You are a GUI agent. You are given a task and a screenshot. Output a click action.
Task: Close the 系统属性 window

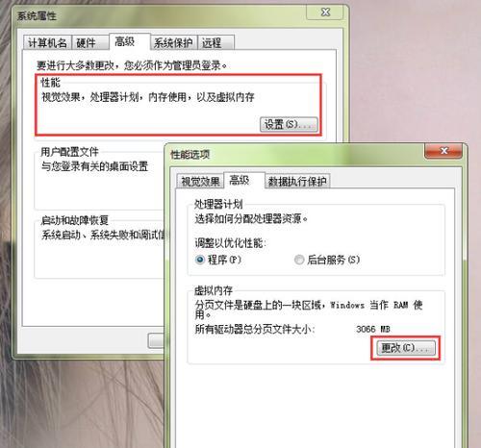325,12
